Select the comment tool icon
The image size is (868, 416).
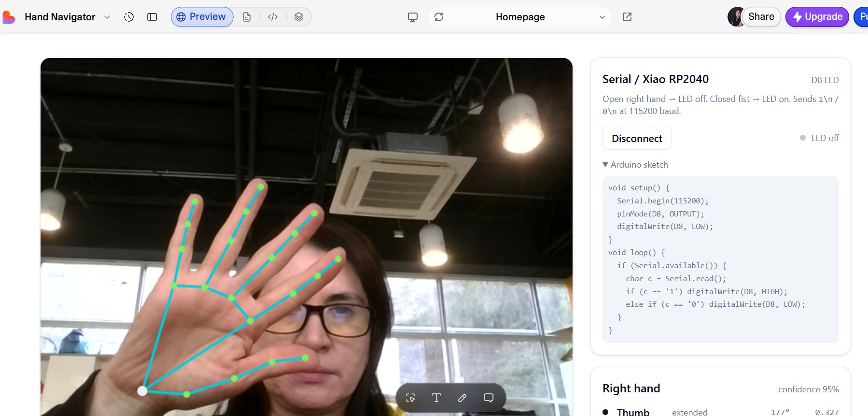[489, 398]
